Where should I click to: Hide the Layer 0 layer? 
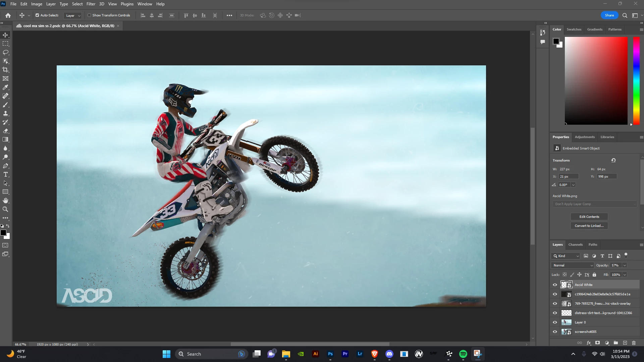[x=555, y=322]
